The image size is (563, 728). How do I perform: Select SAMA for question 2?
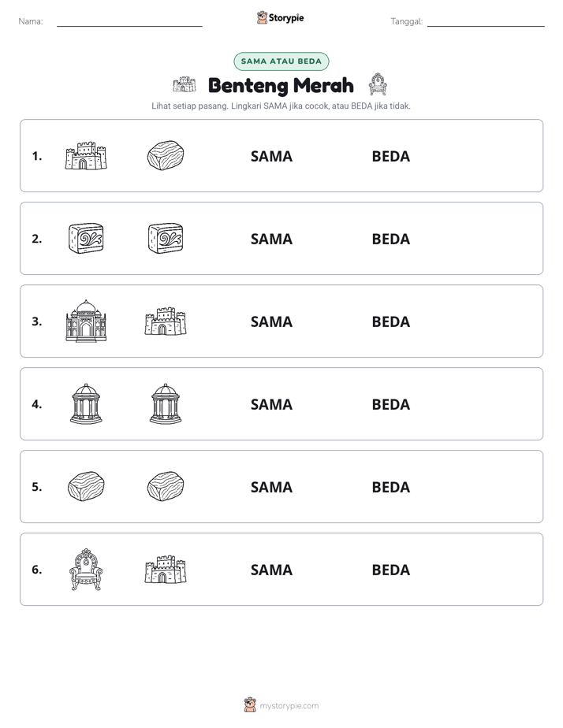click(x=271, y=239)
